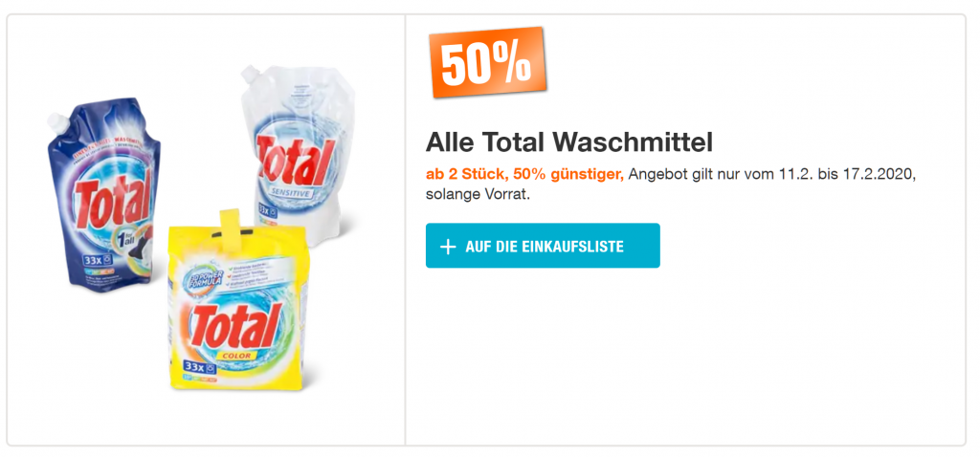Select the white Total Sensitive pouch image

click(293, 153)
